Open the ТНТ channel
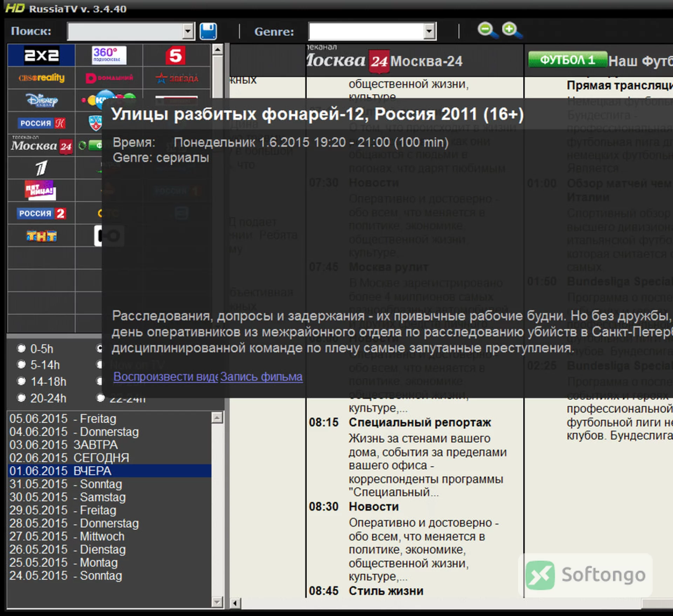 pyautogui.click(x=41, y=236)
